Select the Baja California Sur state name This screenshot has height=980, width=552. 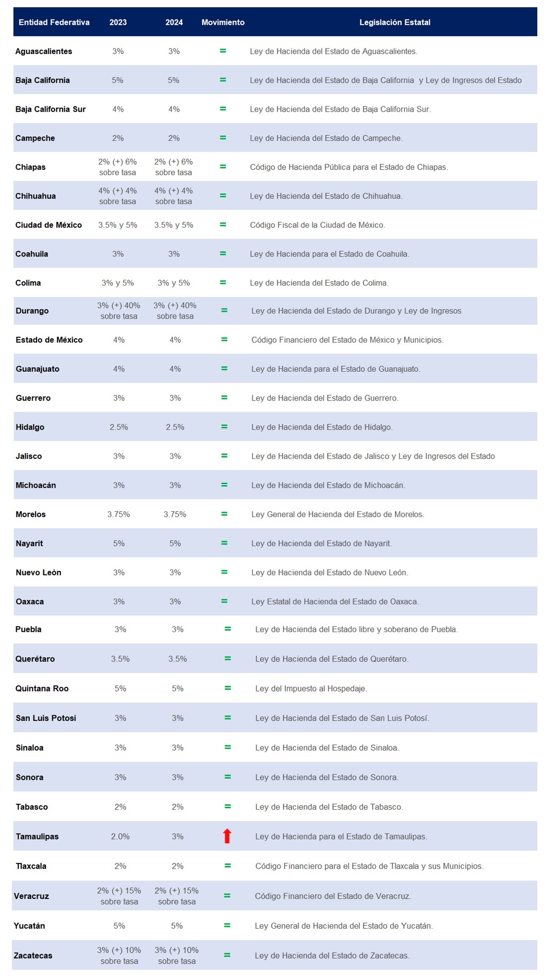click(51, 109)
